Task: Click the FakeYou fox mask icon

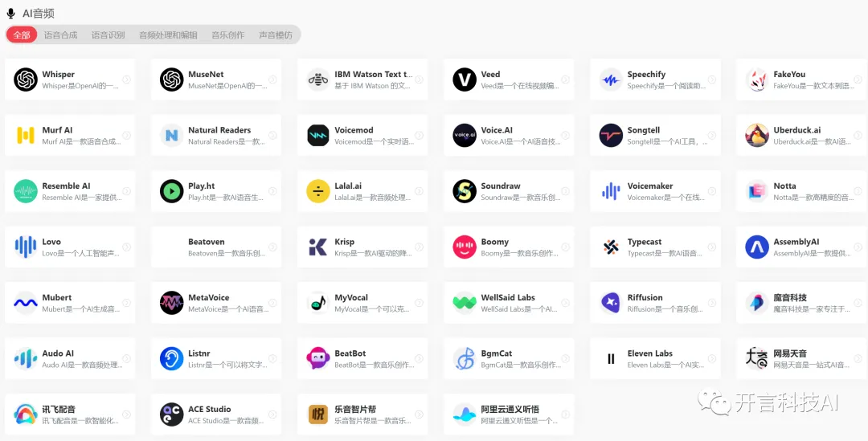Action: pos(757,80)
